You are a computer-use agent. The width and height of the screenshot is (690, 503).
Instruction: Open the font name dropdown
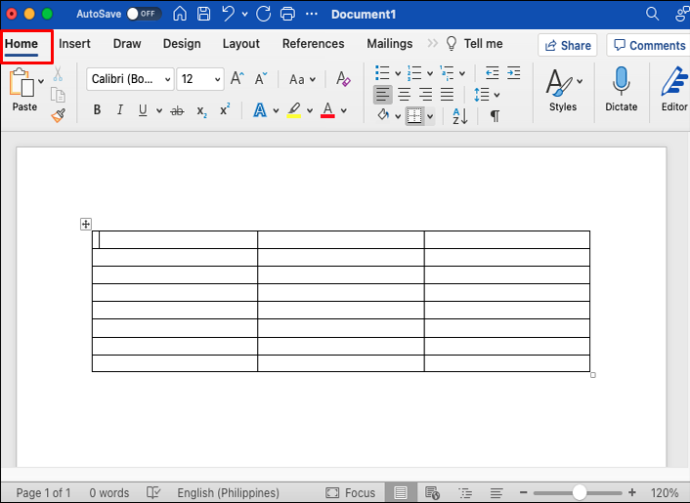pyautogui.click(x=130, y=79)
